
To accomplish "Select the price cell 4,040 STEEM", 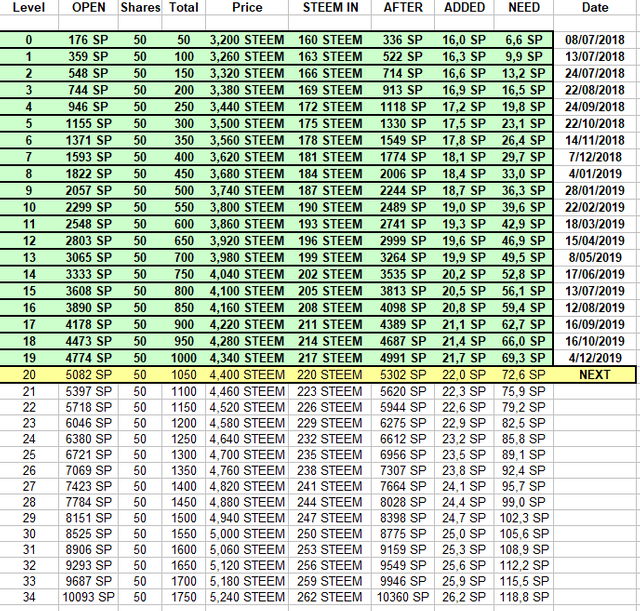I will click(x=247, y=274).
